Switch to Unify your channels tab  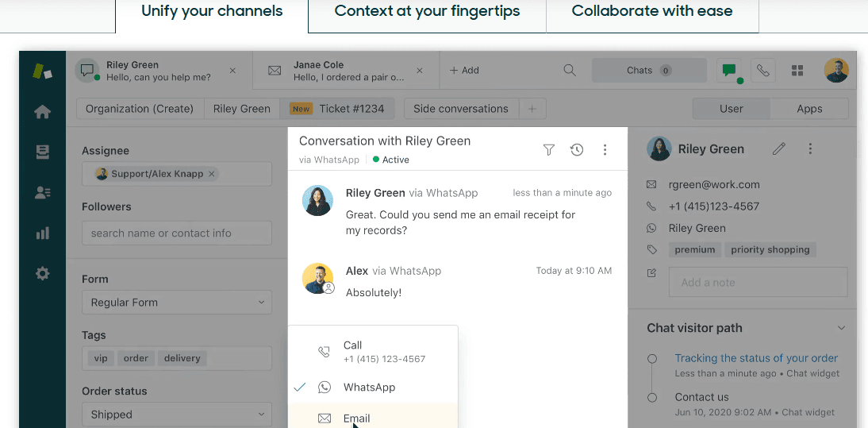212,11
